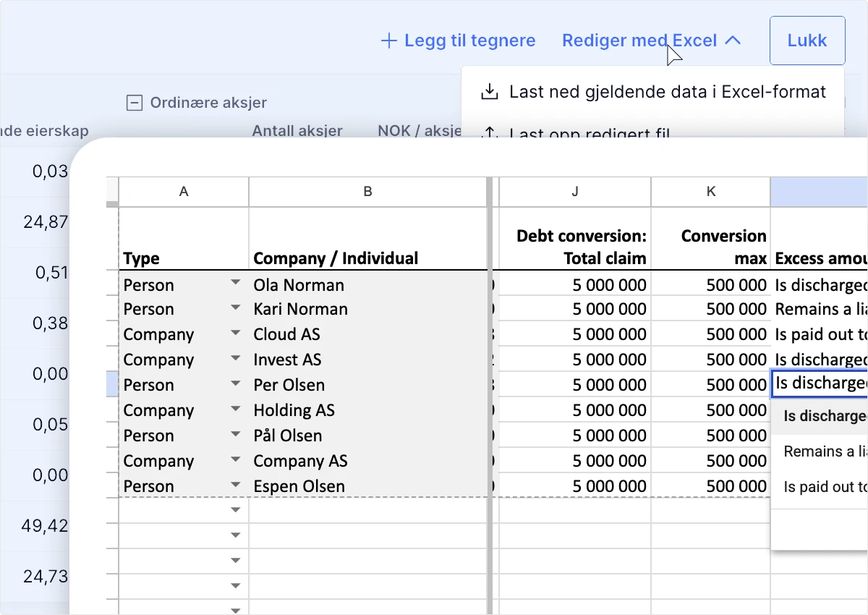Click the 'Company AS' name cell
The image size is (868, 615).
coord(368,461)
